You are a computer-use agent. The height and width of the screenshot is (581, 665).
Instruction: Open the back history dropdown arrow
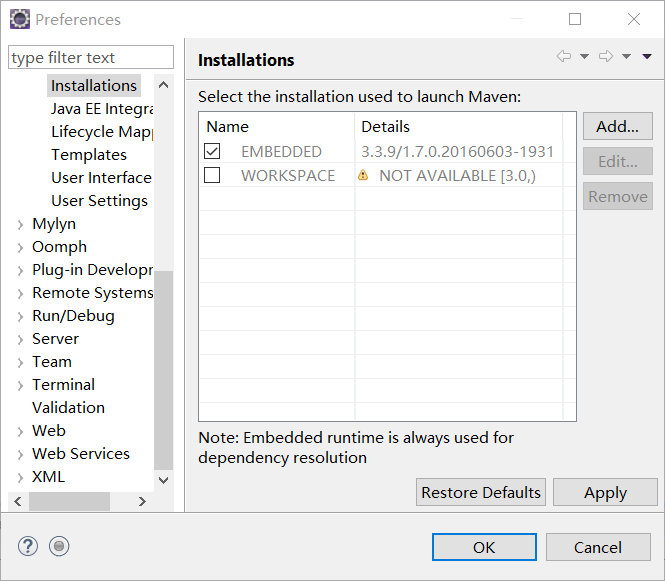(x=584, y=56)
